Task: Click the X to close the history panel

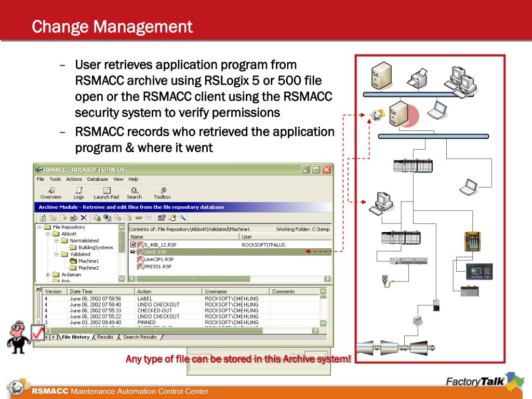Action: (x=38, y=289)
